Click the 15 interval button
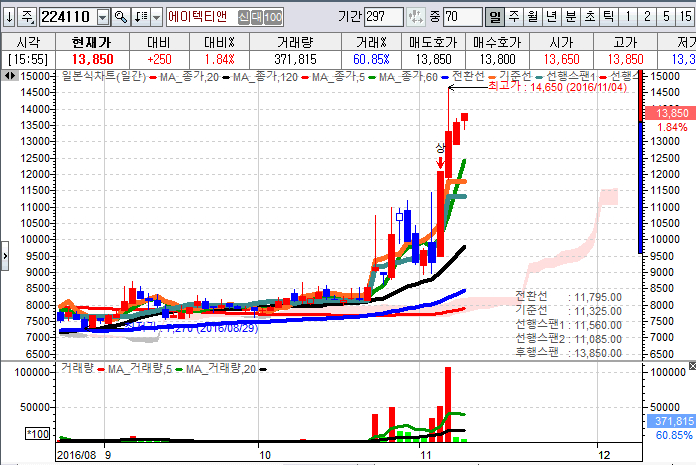Viewport: 696px width, 465px height. pyautogui.click(x=685, y=17)
